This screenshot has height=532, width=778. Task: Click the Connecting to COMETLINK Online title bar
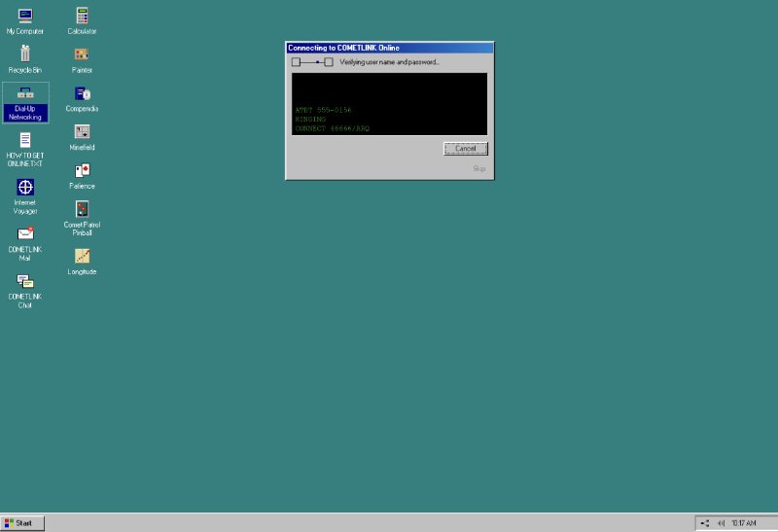click(390, 48)
